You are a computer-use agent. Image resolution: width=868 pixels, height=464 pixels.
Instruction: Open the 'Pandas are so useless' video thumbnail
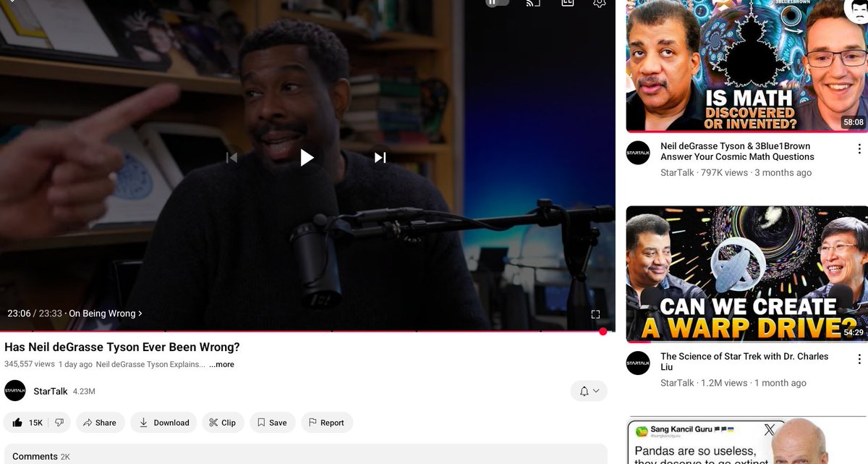[746, 440]
